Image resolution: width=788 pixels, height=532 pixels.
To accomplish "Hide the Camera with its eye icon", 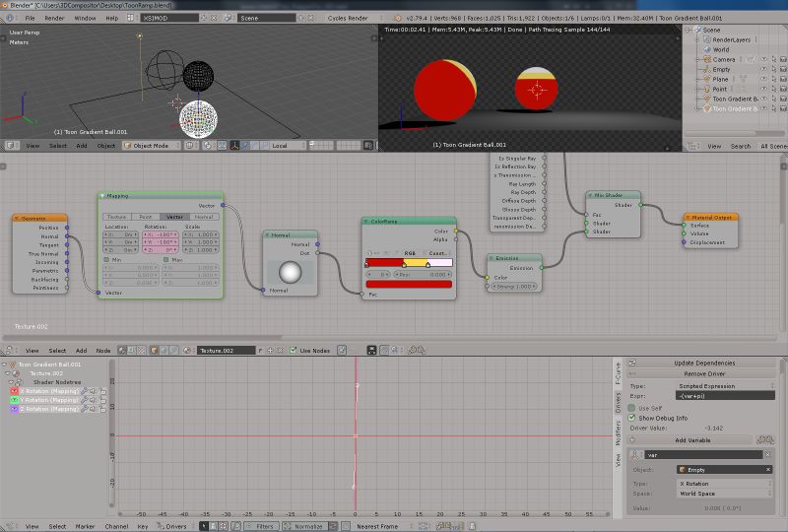I will tap(764, 59).
